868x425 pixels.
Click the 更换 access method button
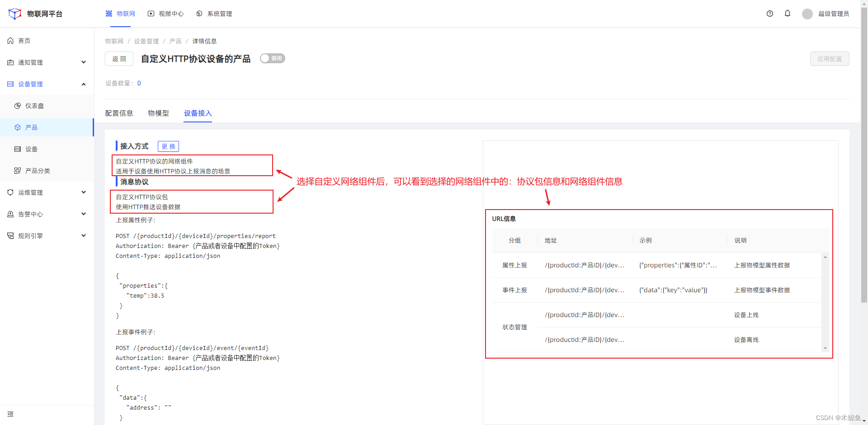[168, 146]
